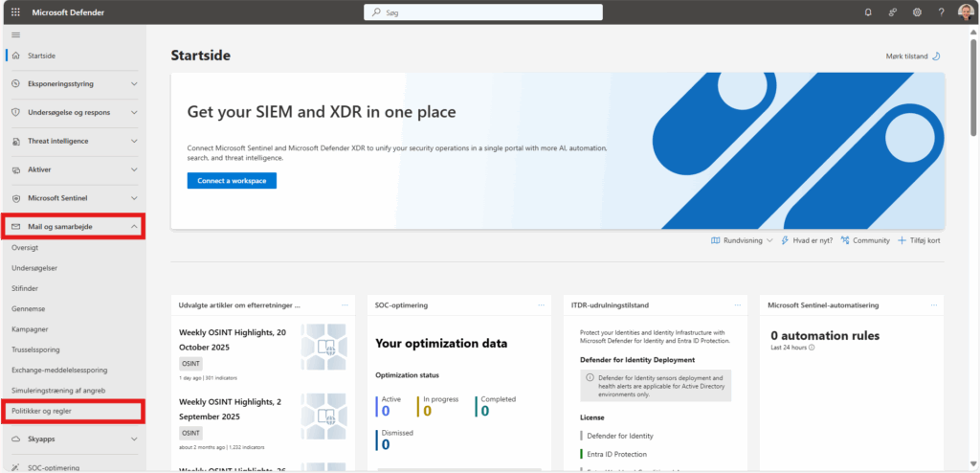980x473 pixels.
Task: Open more options on ITDR-udrulningstilstand card
Action: pos(738,305)
